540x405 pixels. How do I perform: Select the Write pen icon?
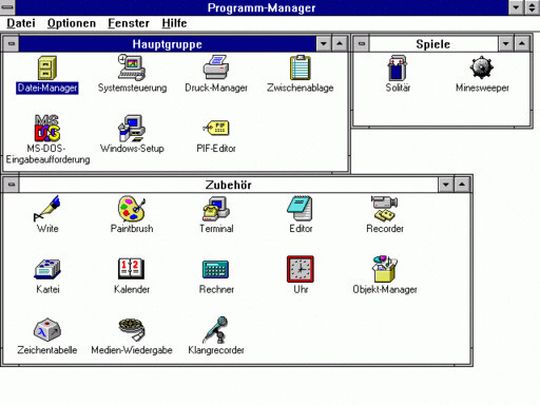click(x=47, y=208)
